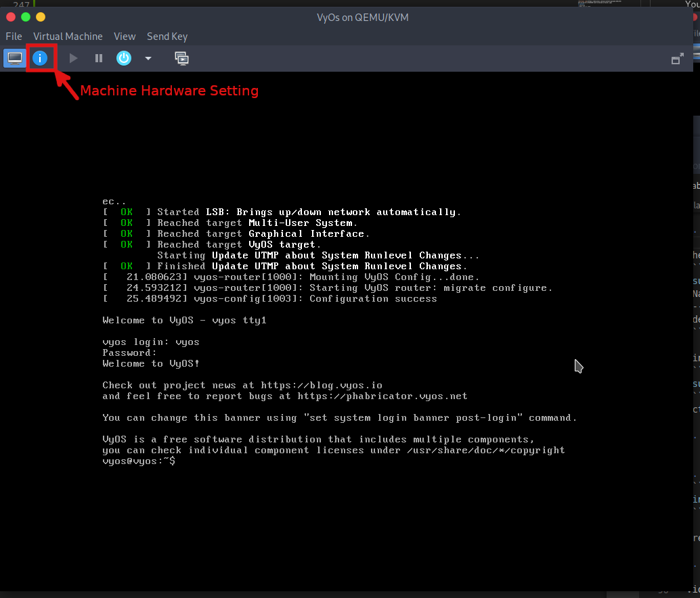Image resolution: width=700 pixels, height=598 pixels.
Task: Start the virtual machine with Run button
Action: [x=73, y=58]
